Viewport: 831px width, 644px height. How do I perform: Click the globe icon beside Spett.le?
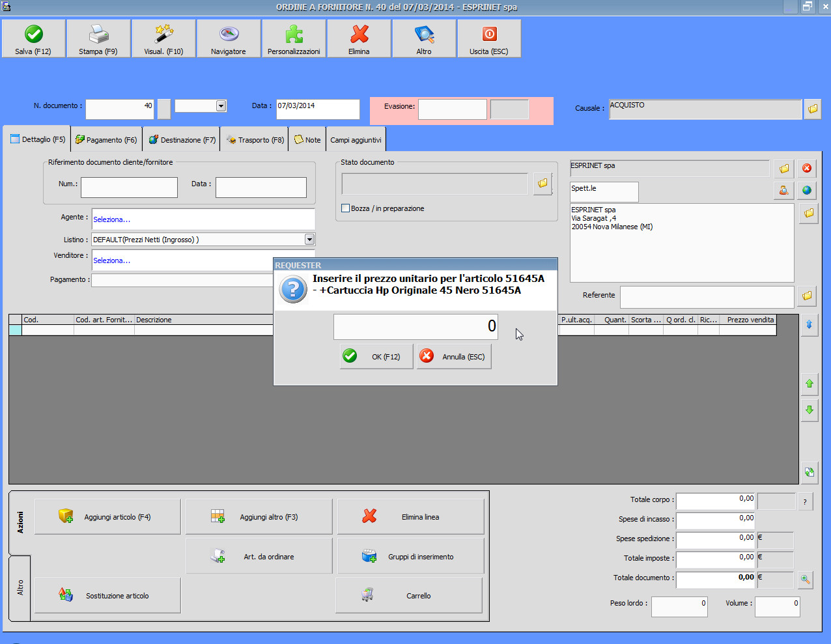pos(807,191)
